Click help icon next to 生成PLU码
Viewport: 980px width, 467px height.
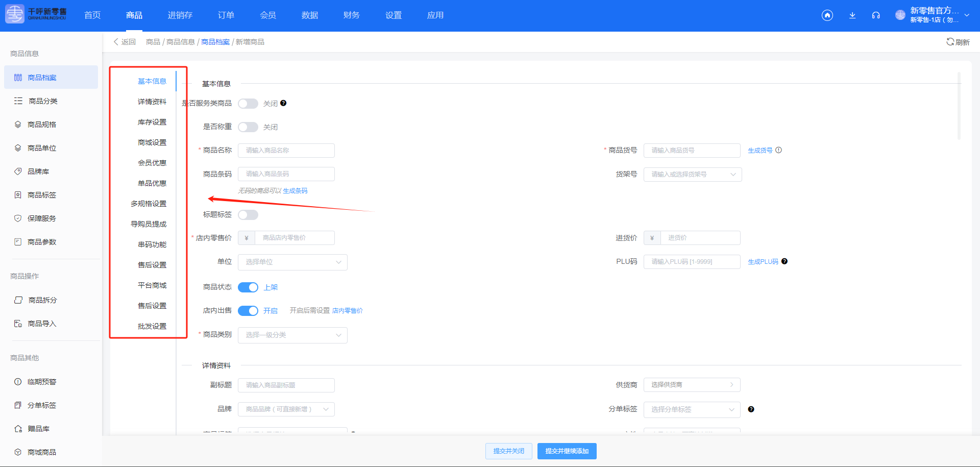coord(785,261)
